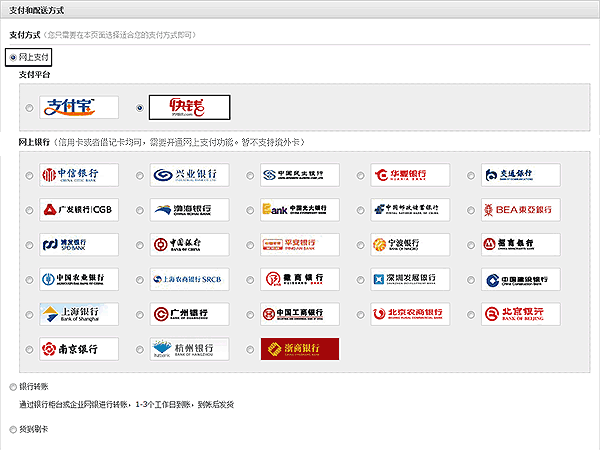
Task: Choose the radio button left of 华夏银行
Action: pyautogui.click(x=360, y=175)
